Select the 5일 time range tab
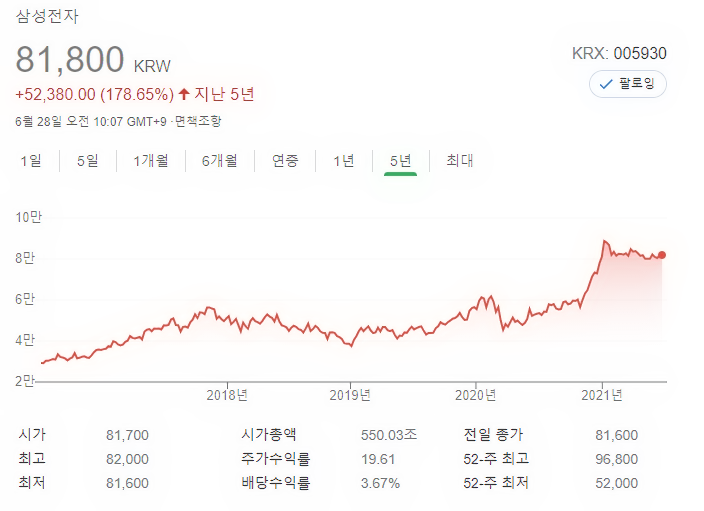The height and width of the screenshot is (511, 704). 88,160
